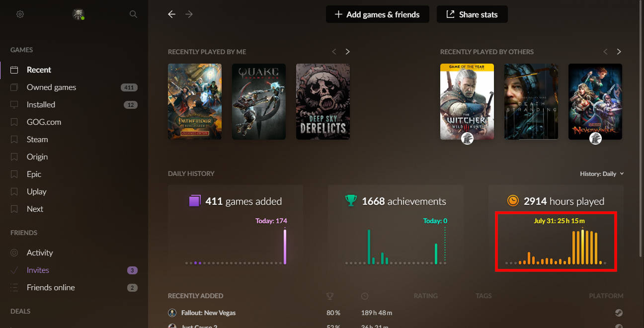The width and height of the screenshot is (644, 328).
Task: Click the 'July 31: 25 h 15 m' label
Action: [x=559, y=221]
